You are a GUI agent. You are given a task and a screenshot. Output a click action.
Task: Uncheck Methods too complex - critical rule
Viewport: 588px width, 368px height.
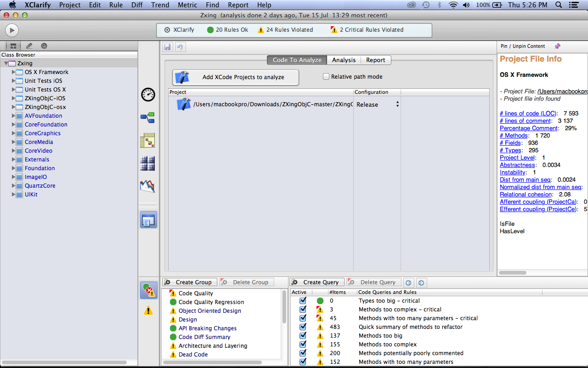click(x=303, y=309)
